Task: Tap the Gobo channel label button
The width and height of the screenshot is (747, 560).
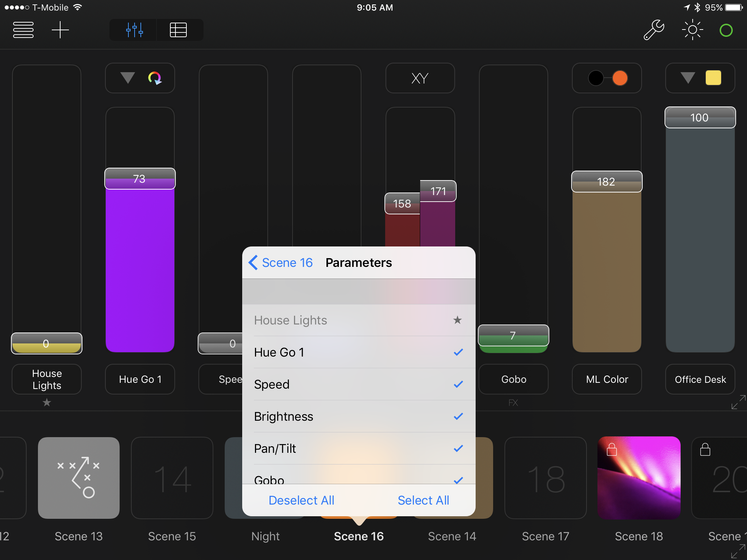Action: (x=514, y=379)
